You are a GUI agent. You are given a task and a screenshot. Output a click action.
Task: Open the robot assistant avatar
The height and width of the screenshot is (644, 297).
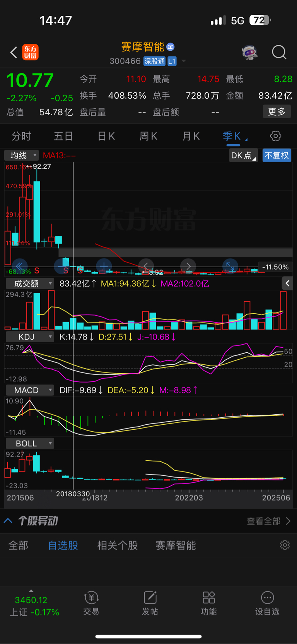(249, 52)
